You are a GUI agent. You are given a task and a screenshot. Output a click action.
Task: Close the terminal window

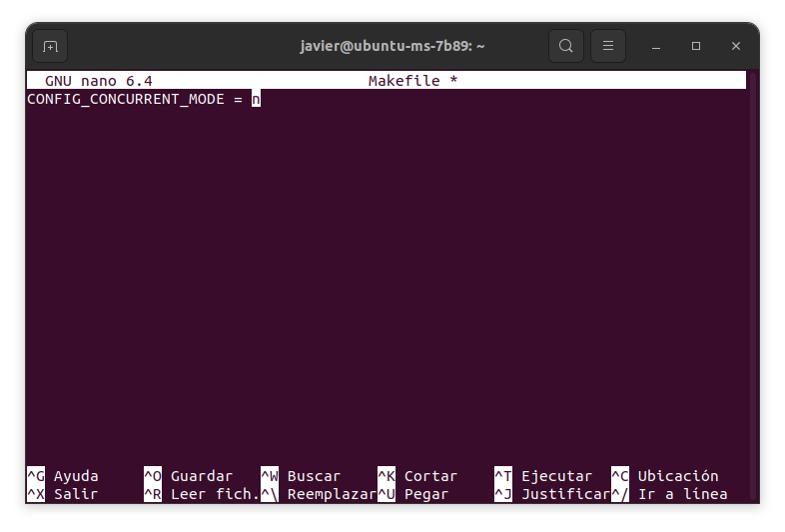(x=735, y=46)
